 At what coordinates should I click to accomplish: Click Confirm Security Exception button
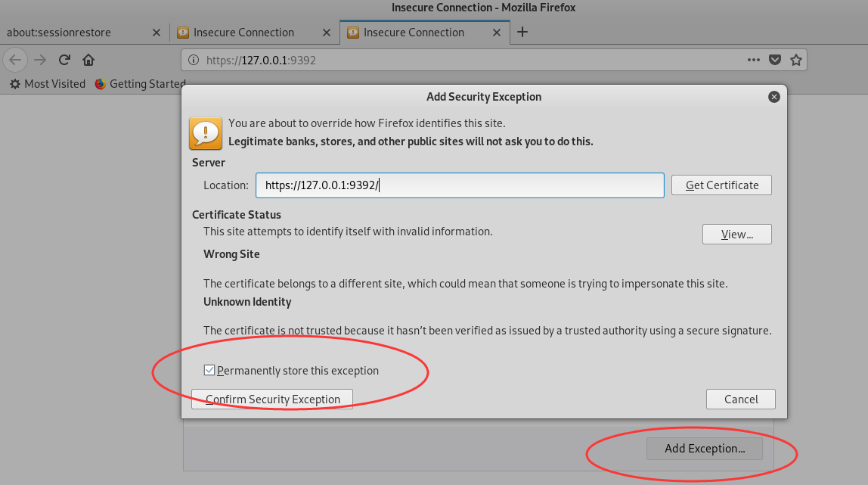(x=271, y=400)
